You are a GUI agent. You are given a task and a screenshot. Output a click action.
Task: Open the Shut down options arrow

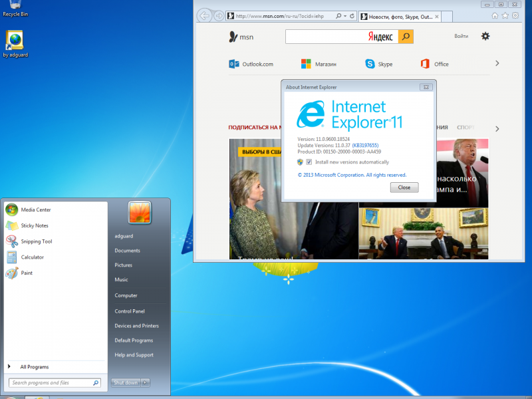pyautogui.click(x=145, y=383)
